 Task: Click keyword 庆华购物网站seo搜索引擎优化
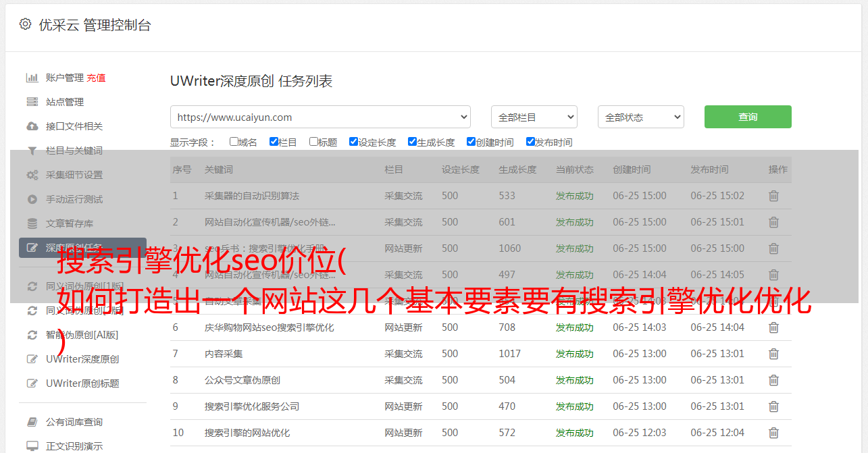tap(270, 327)
